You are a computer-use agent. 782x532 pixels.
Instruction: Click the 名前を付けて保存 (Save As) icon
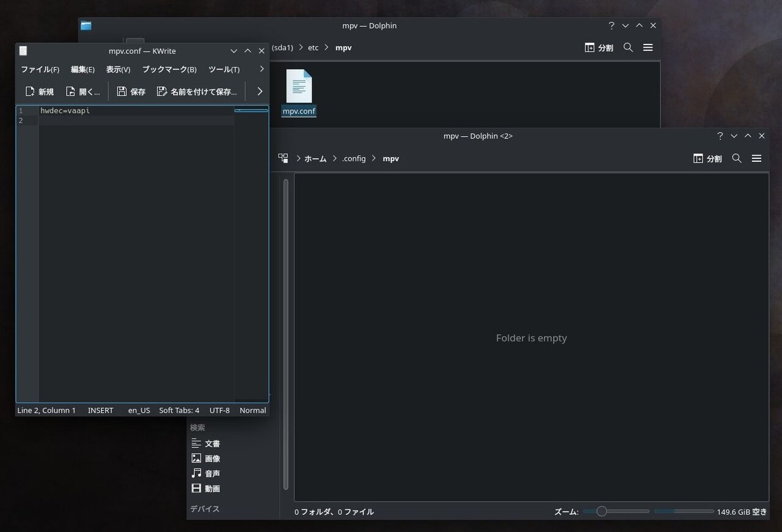163,91
